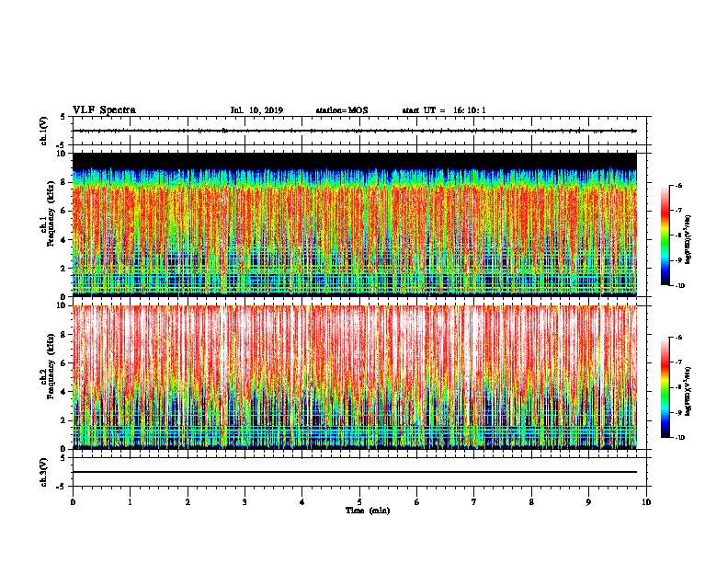This screenshot has width=728, height=563.
Task: Click inside the ch.1 spectrogram panel
Action: coord(355,224)
